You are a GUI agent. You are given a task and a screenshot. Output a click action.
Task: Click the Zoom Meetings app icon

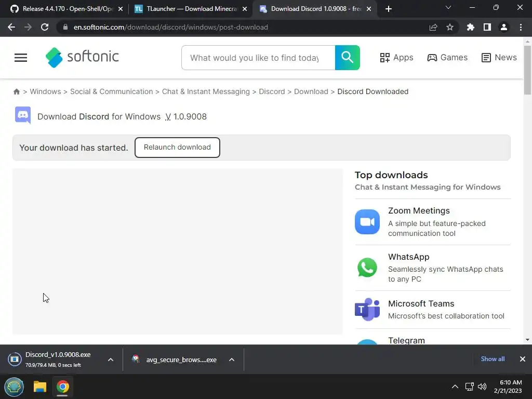click(x=367, y=222)
